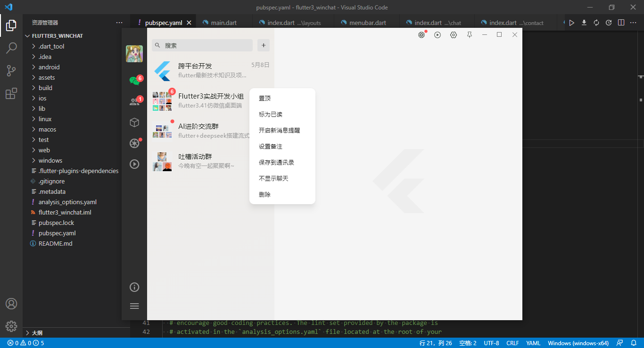
Task: Open the VS Code Search view
Action: (11, 48)
